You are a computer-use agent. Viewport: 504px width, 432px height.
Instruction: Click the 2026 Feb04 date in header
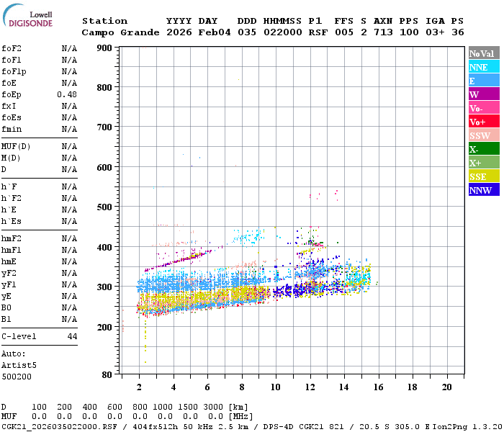(198, 32)
